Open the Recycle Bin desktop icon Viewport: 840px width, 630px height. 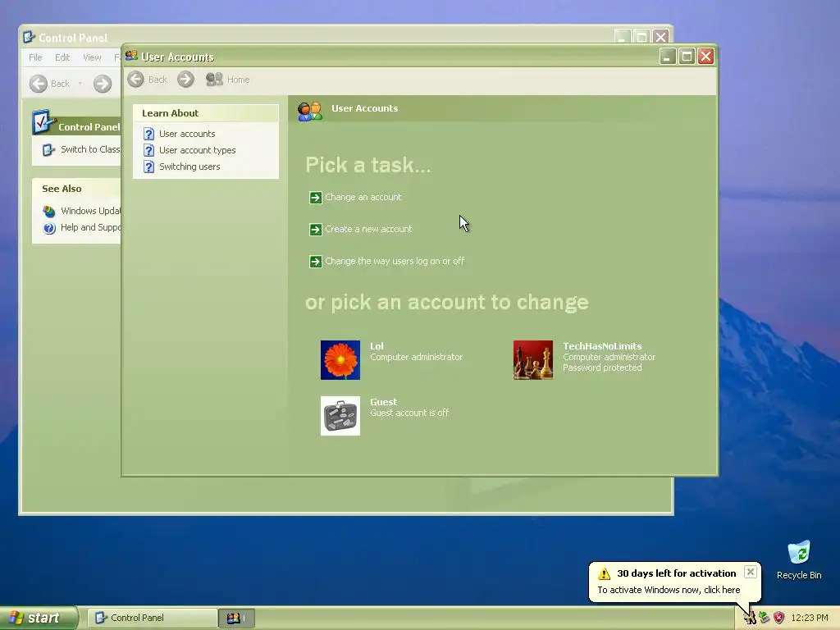pyautogui.click(x=799, y=559)
